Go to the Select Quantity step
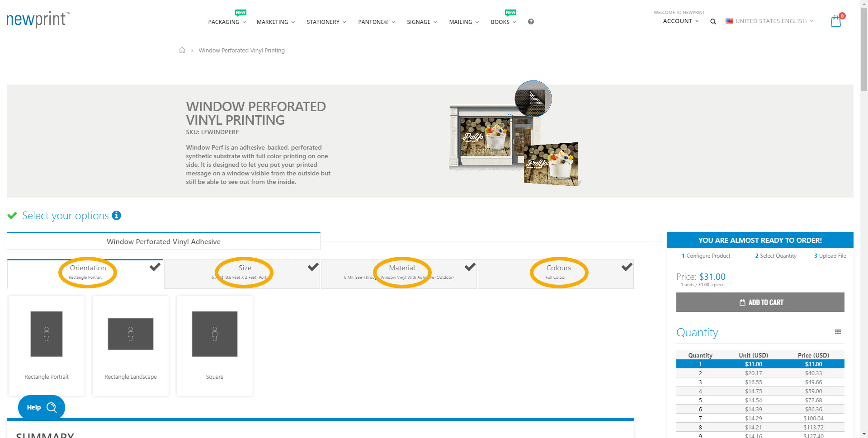This screenshot has height=438, width=868. [x=776, y=256]
